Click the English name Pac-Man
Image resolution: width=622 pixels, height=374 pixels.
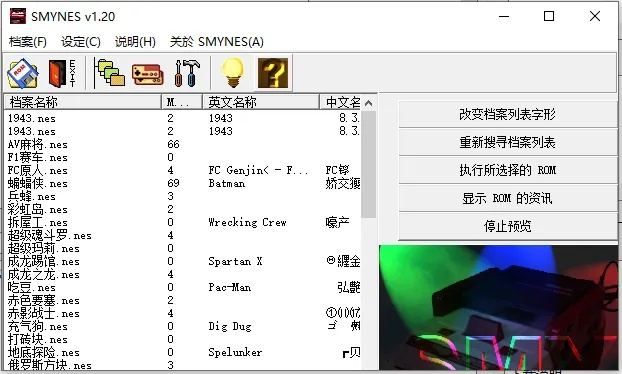click(x=230, y=288)
